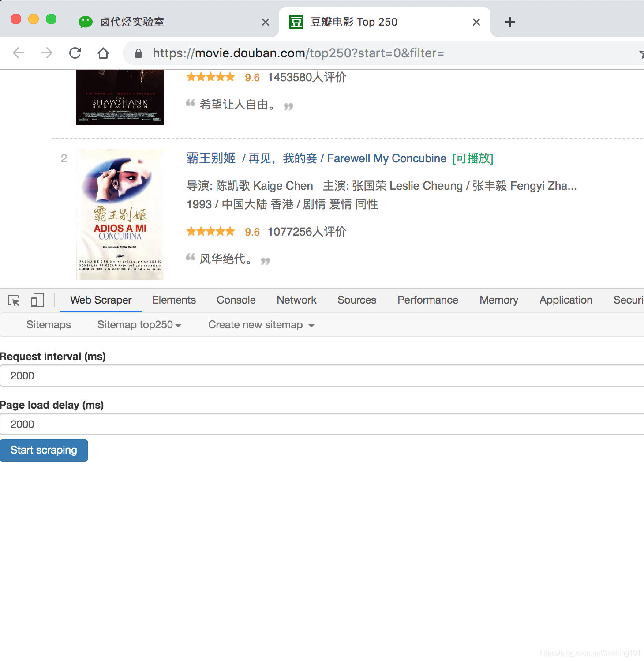The image size is (644, 661).
Task: Toggle the device emulation toolbar
Action: point(37,300)
